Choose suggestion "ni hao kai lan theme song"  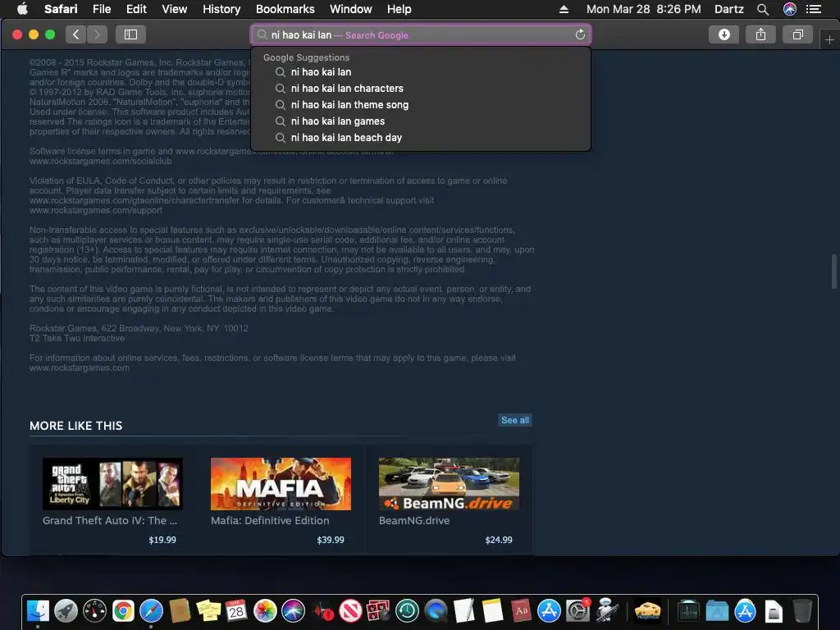(421, 105)
